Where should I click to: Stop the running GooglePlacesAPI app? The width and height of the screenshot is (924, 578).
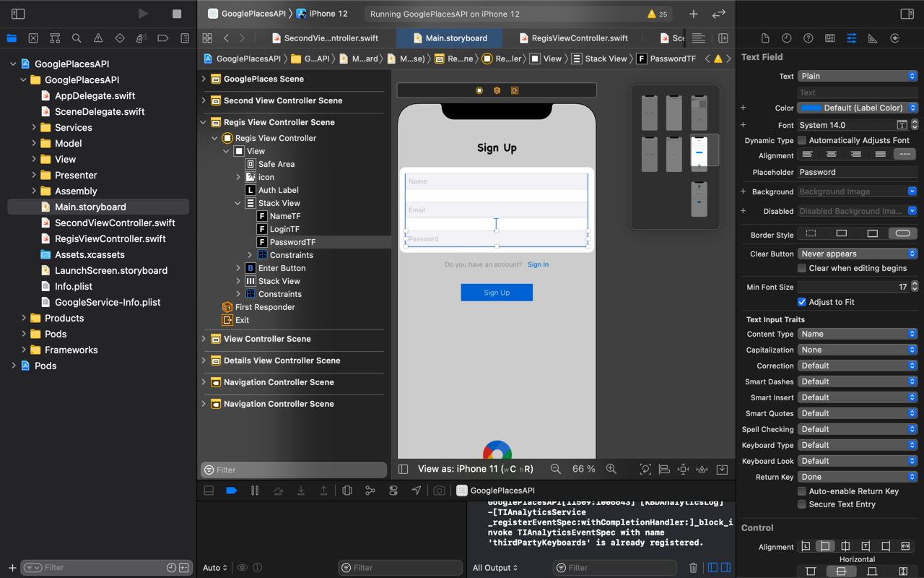coord(177,14)
